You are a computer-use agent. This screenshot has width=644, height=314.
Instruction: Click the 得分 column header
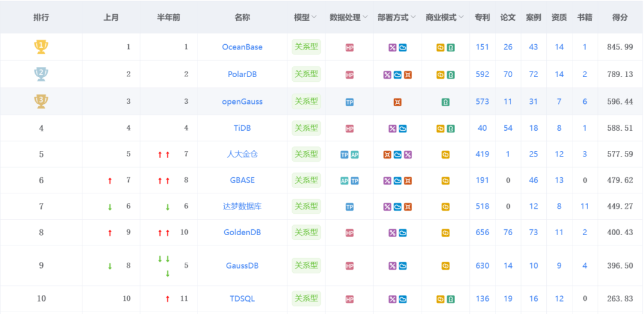pyautogui.click(x=620, y=17)
